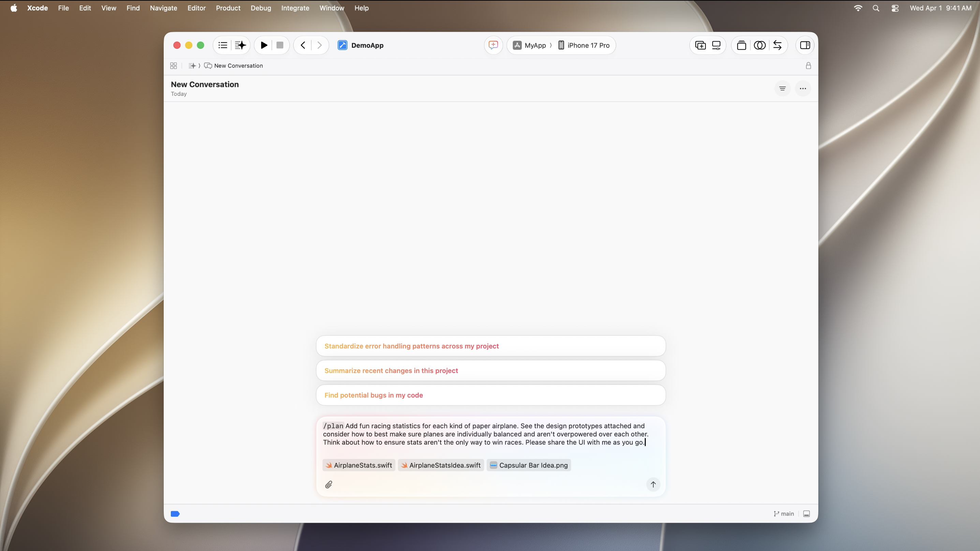Open the device preview toolbar icon
The width and height of the screenshot is (980, 551).
(x=716, y=45)
